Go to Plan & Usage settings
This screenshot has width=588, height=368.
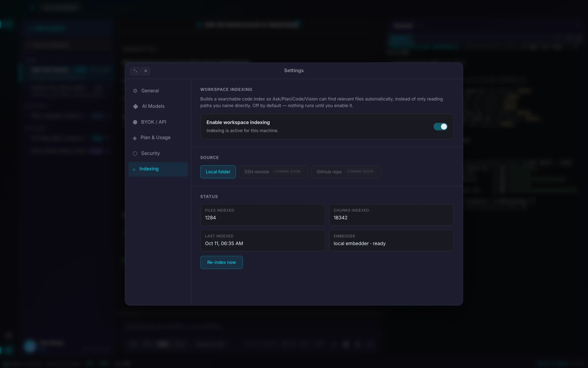(x=158, y=138)
